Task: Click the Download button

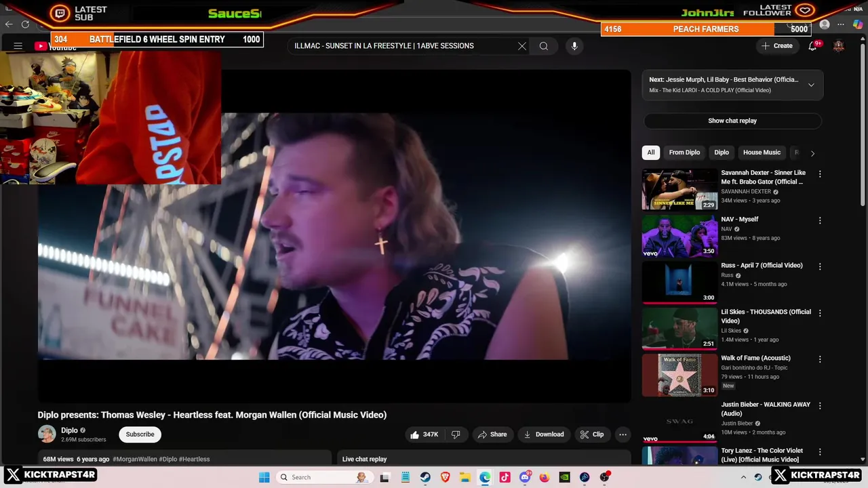Action: (x=544, y=434)
